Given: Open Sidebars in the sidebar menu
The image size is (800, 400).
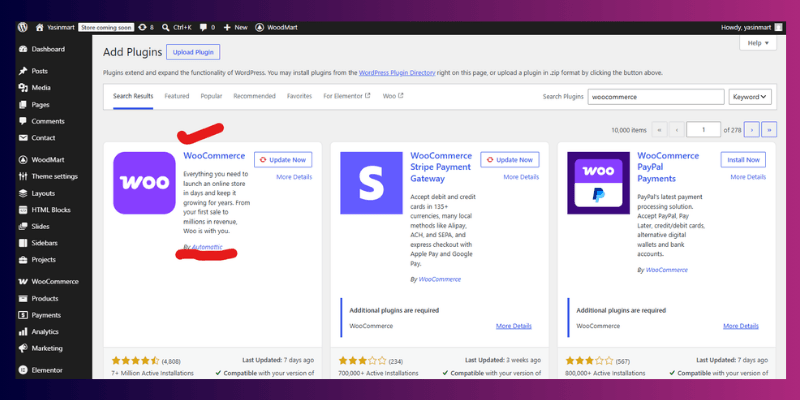Looking at the screenshot, I should coord(44,243).
